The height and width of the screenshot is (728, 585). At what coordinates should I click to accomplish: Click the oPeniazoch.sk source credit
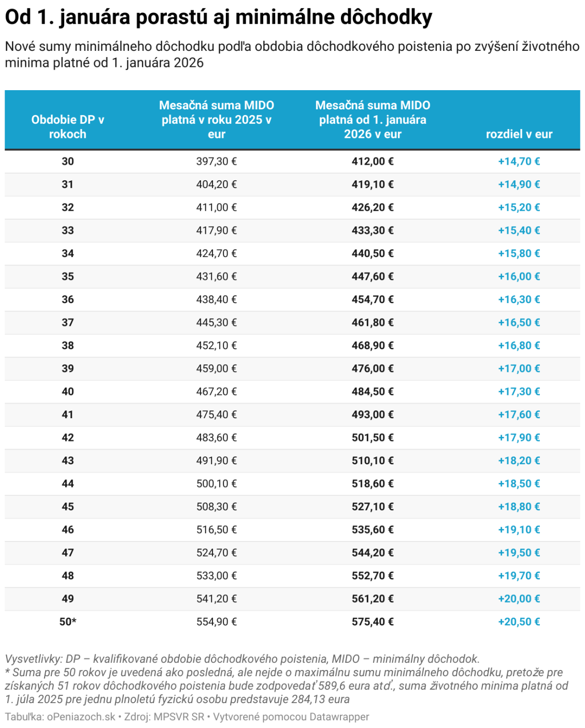click(x=81, y=717)
